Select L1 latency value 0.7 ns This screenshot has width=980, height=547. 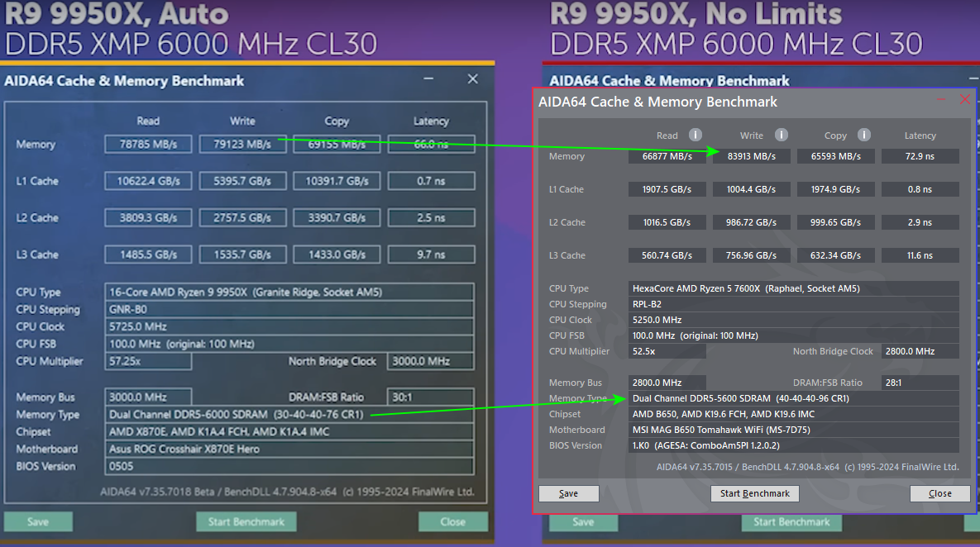point(431,181)
